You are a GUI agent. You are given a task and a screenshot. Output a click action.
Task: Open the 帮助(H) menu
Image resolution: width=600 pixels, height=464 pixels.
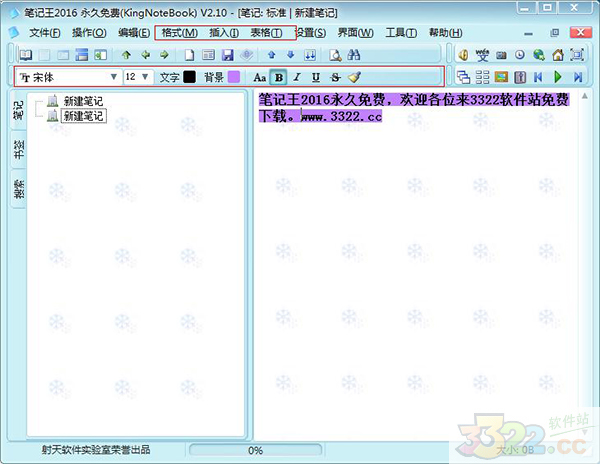click(445, 33)
